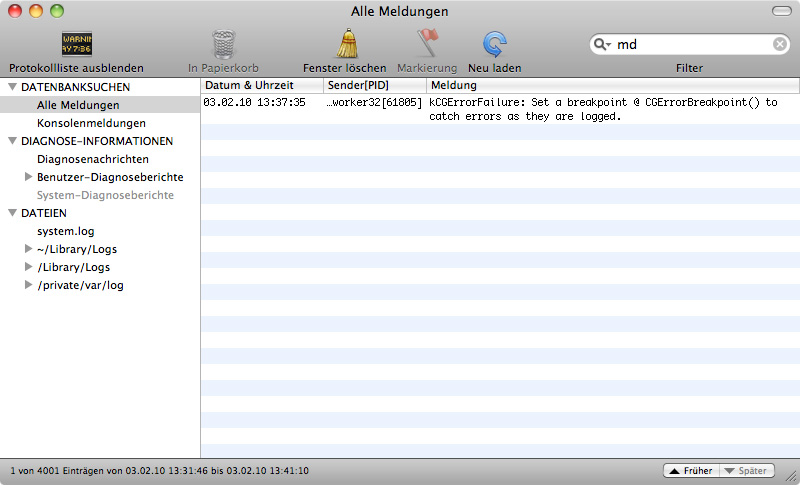800x485 pixels.
Task: Select the sender cell …worker32[61805]
Action: 374,103
